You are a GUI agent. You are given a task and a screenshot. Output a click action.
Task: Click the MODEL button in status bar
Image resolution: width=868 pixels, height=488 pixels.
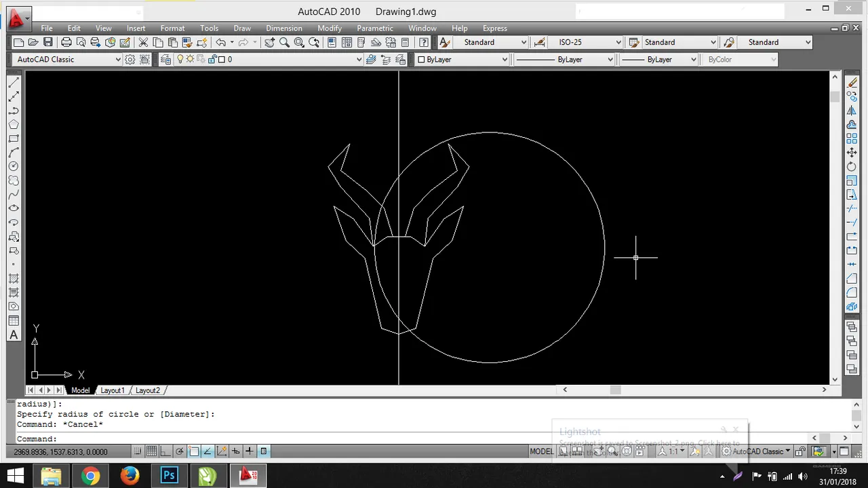541,451
